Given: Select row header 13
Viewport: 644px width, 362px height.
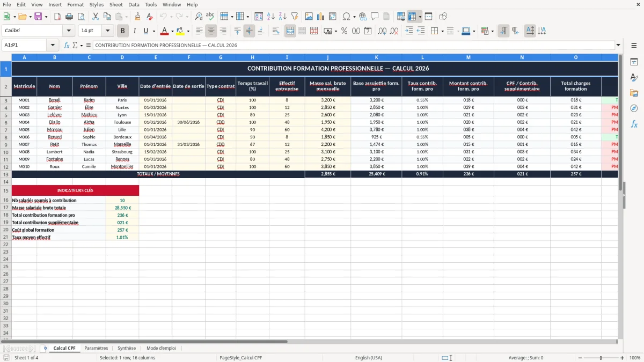Looking at the screenshot, I should click(6, 174).
